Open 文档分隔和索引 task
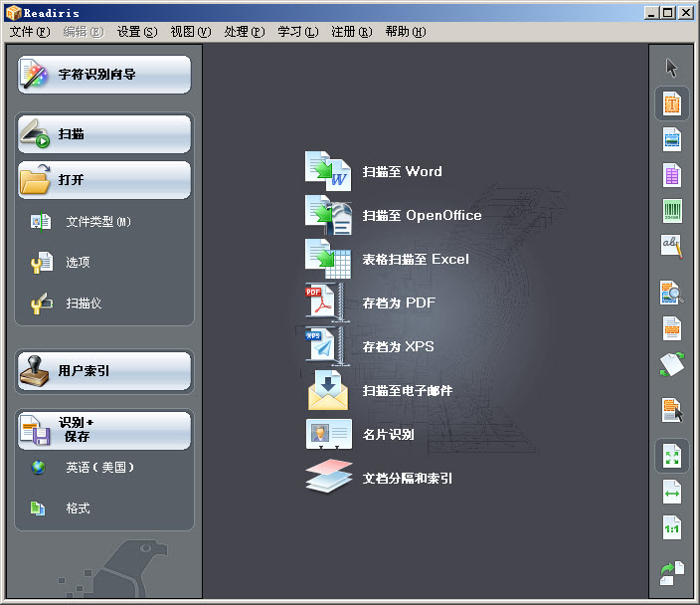 (x=380, y=478)
